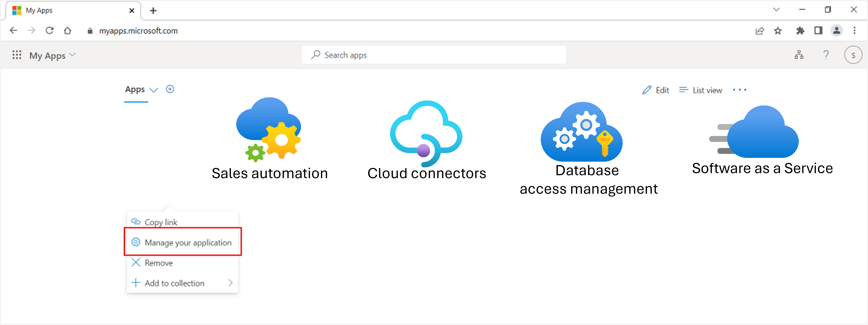Expand Add to collection submenu
The width and height of the screenshot is (868, 325).
click(x=182, y=283)
